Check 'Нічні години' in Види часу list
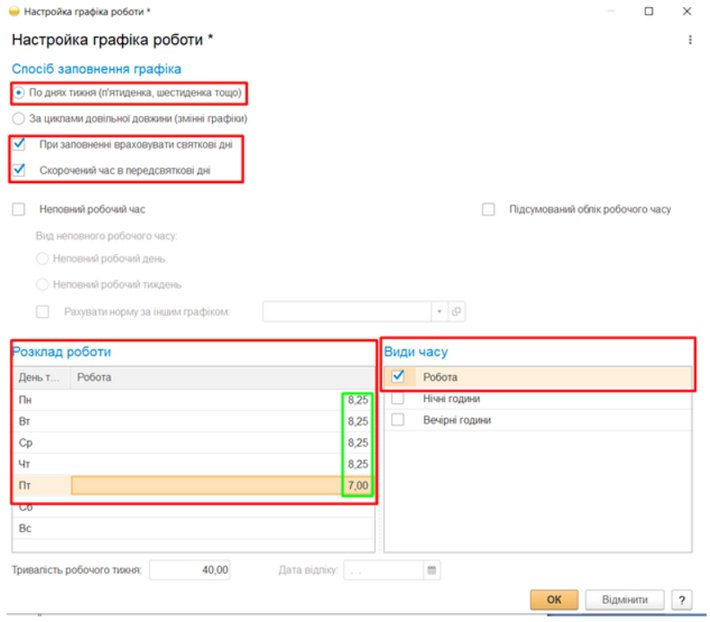This screenshot has height=622, width=710. click(x=398, y=398)
